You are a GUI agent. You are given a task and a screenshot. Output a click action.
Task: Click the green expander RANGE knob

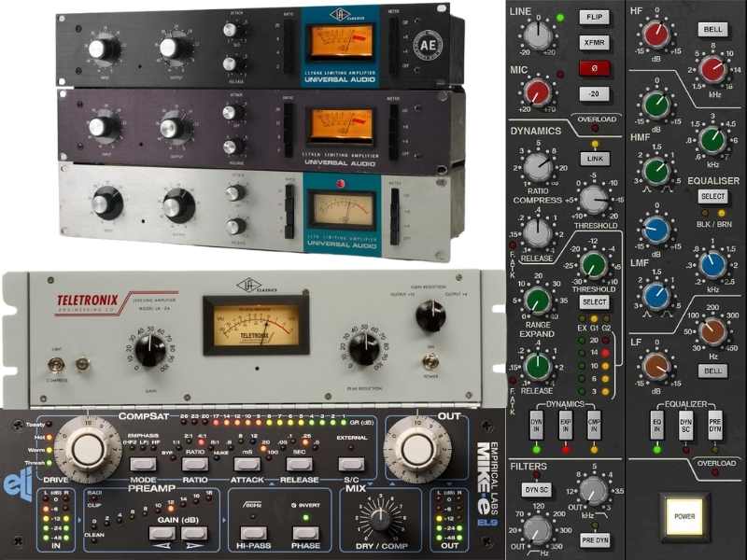pyautogui.click(x=539, y=300)
